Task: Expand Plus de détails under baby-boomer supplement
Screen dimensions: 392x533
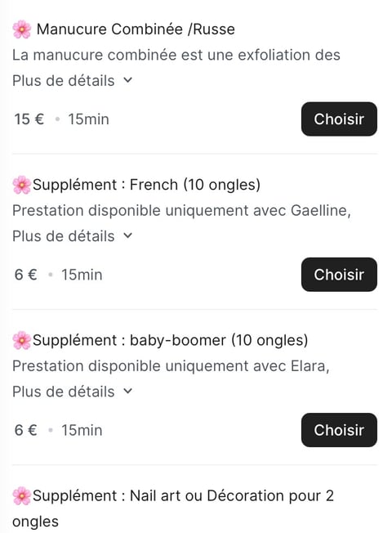Action: [x=73, y=392]
